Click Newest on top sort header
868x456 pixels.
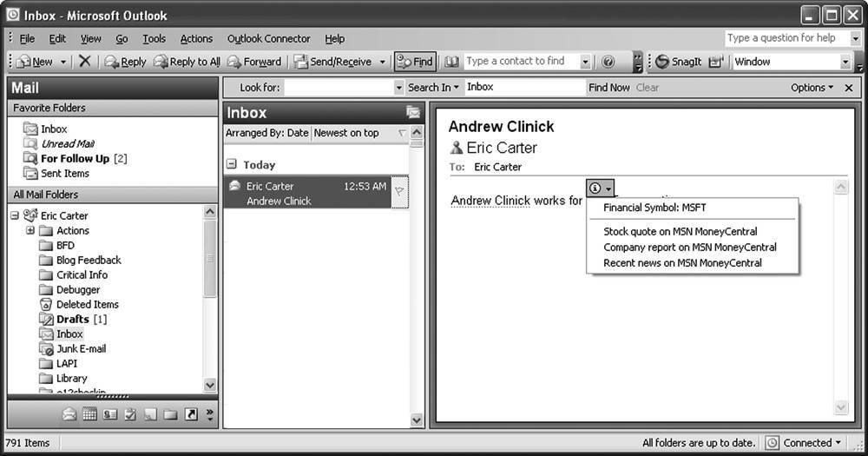346,133
